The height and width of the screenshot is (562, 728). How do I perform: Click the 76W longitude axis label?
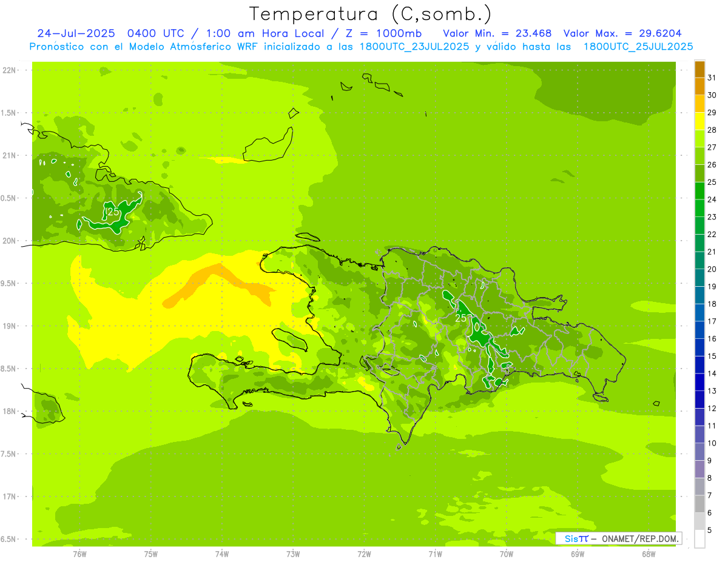point(79,554)
